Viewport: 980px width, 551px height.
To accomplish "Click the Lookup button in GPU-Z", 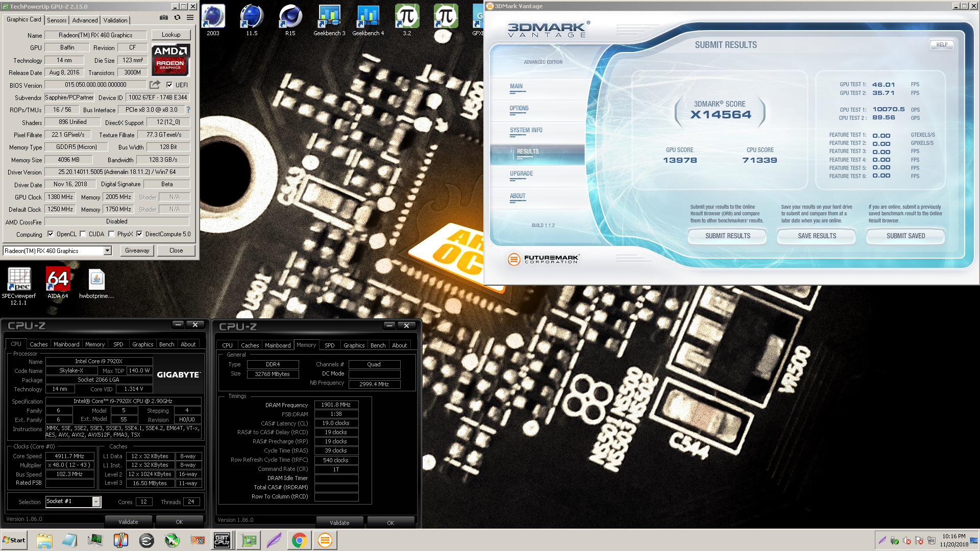I will point(171,35).
